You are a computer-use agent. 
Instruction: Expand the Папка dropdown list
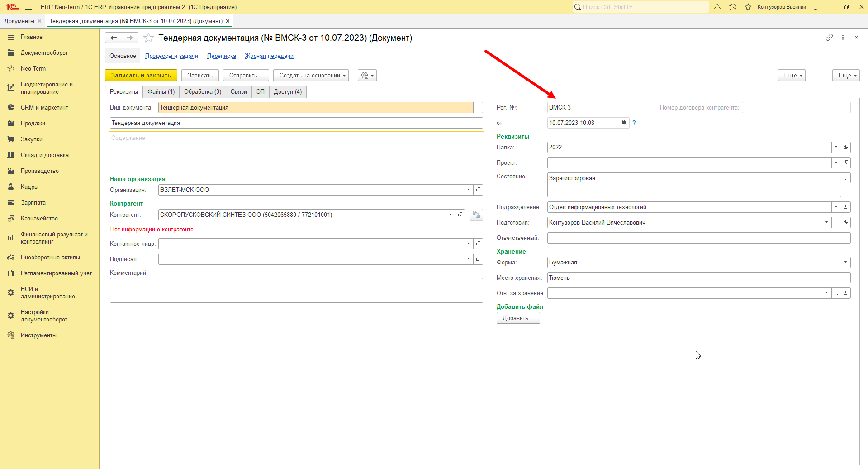[836, 147]
